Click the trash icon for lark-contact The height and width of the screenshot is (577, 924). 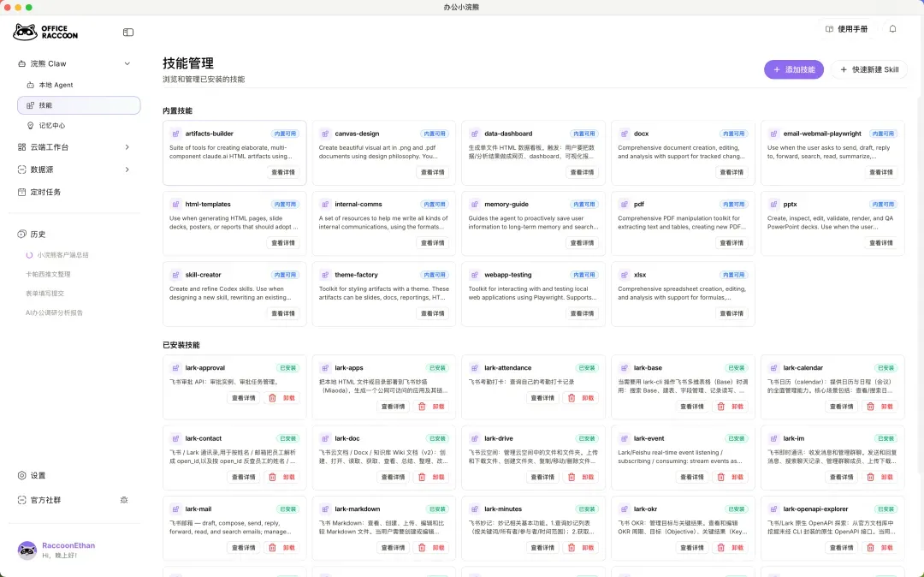click(x=272, y=478)
